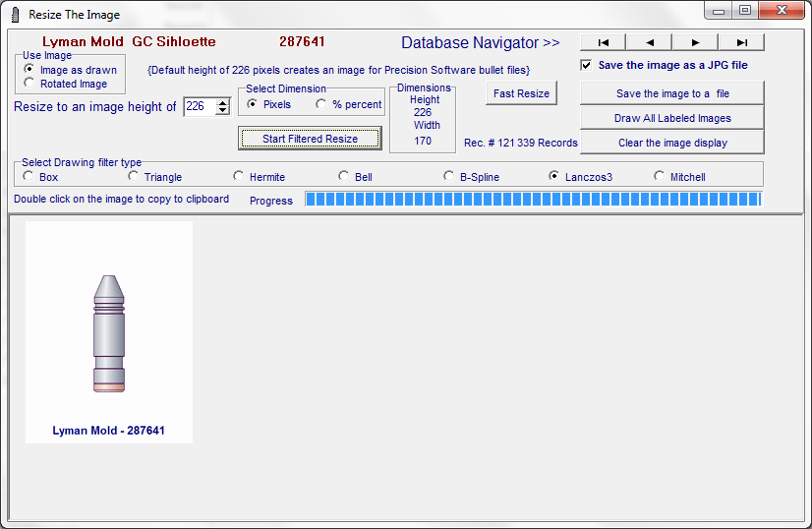Viewport: 812px width, 529px height.
Task: Go to next database record
Action: (695, 42)
